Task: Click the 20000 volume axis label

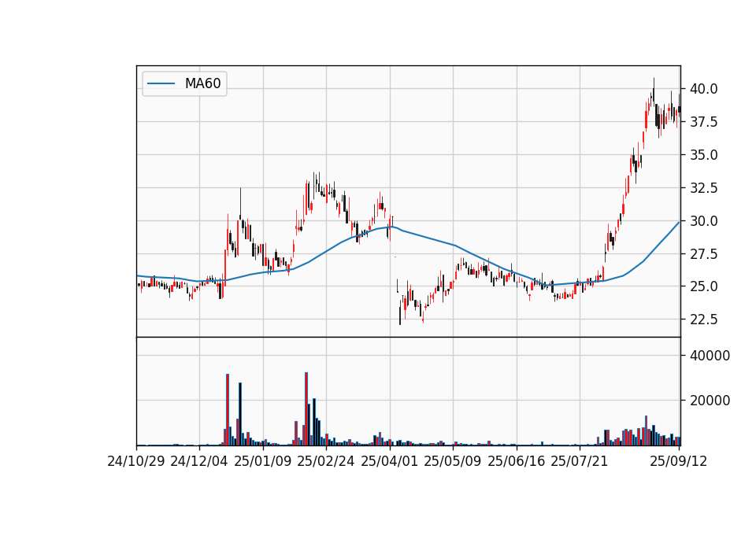Action: (x=710, y=401)
